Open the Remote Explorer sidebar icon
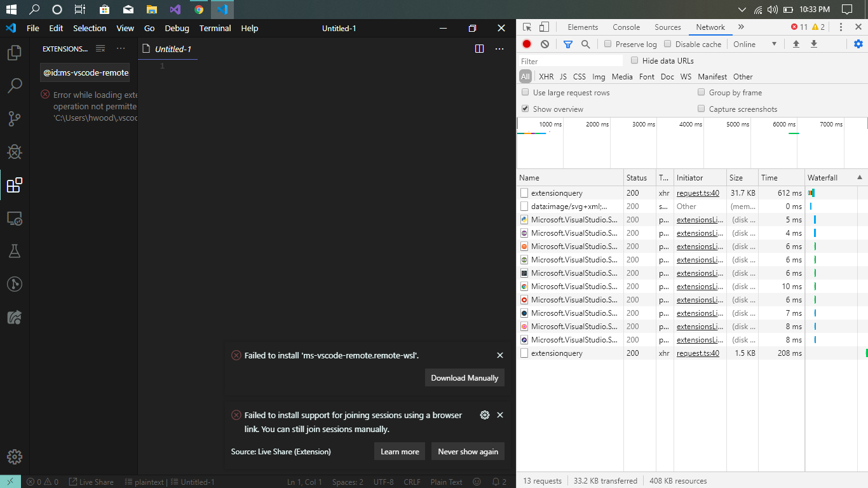Image resolution: width=868 pixels, height=488 pixels. [14, 218]
